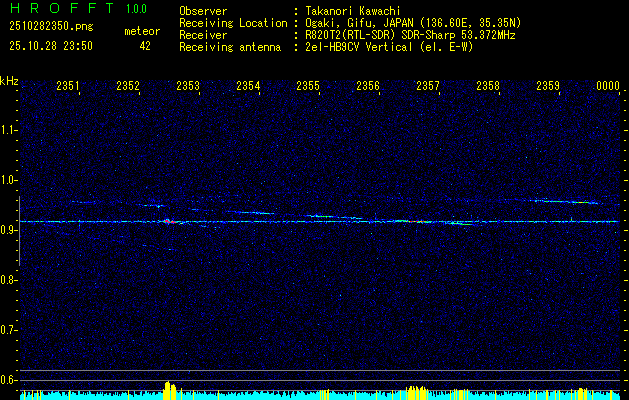Click the 0.7 kHz axis label

[8, 330]
